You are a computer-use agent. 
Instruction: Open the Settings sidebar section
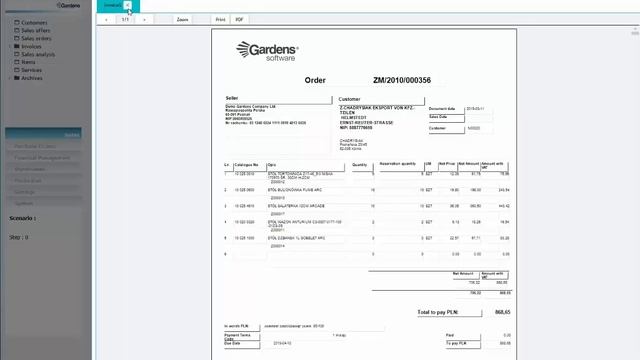coord(43,192)
